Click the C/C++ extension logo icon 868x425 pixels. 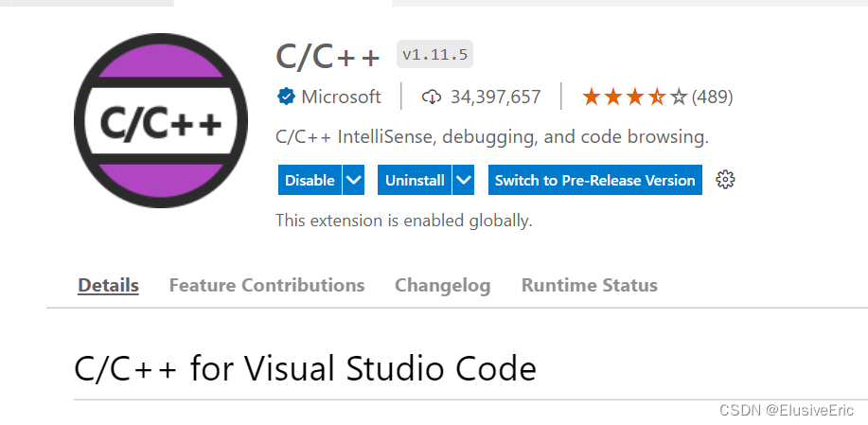click(x=161, y=120)
